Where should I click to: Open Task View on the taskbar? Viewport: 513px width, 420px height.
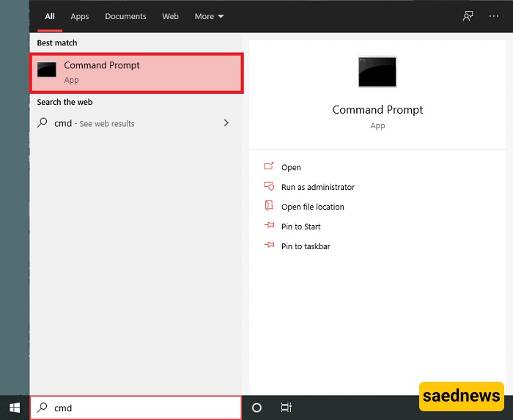287,408
